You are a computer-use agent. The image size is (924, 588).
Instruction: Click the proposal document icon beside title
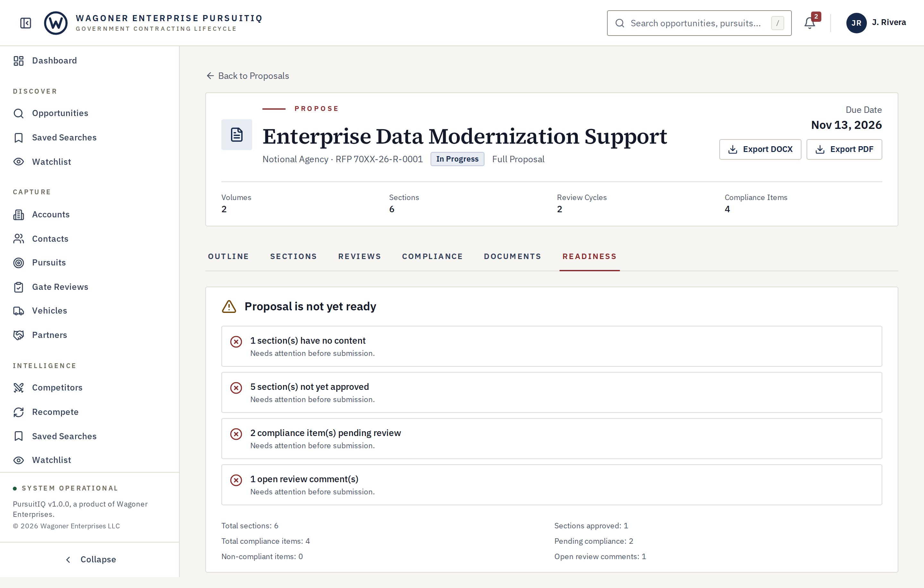click(x=237, y=135)
